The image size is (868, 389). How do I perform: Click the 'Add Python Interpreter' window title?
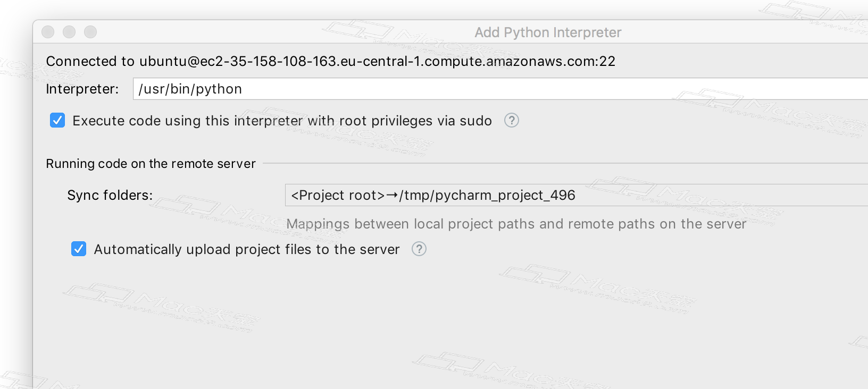(548, 32)
